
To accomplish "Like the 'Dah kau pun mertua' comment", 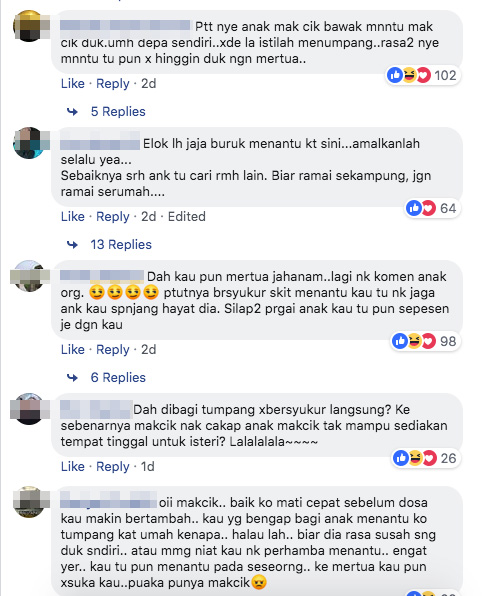I will [73, 350].
